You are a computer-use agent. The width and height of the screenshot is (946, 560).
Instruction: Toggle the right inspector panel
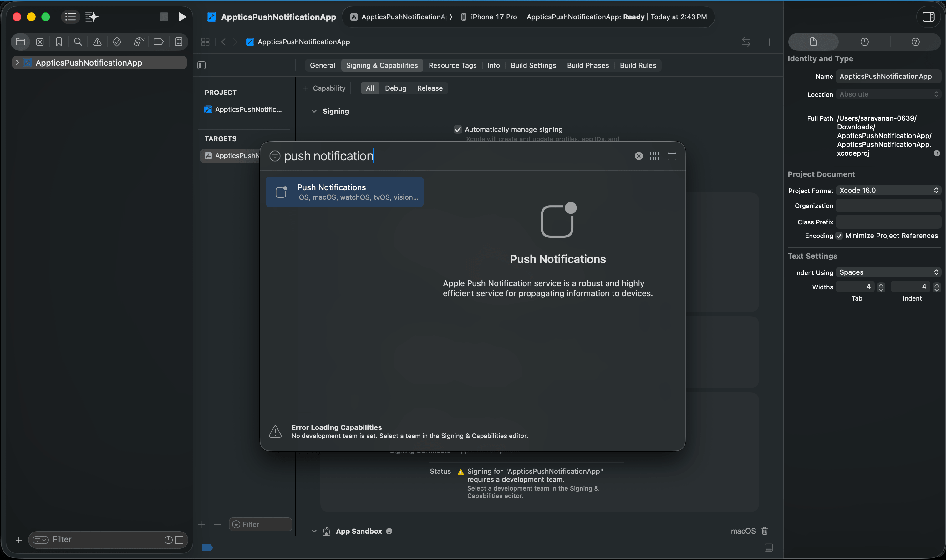pyautogui.click(x=928, y=17)
